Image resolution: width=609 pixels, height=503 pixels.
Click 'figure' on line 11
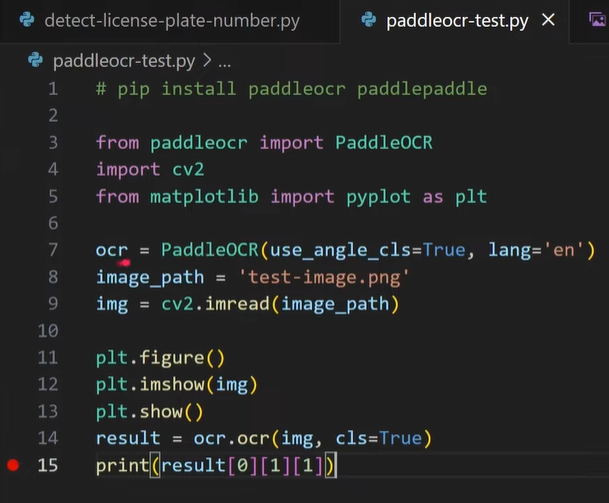pyautogui.click(x=172, y=358)
